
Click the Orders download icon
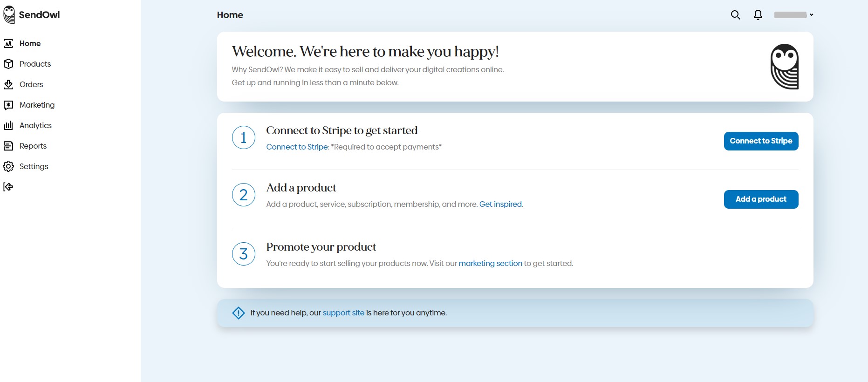(x=8, y=84)
